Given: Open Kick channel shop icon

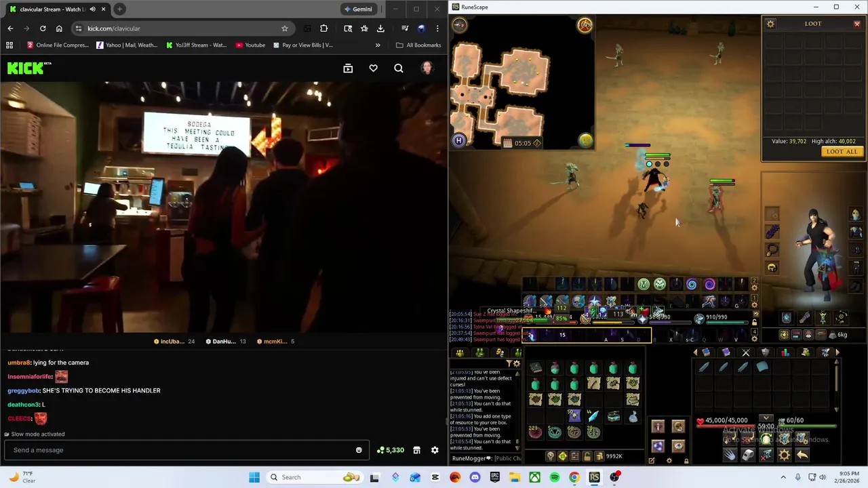Looking at the screenshot, I should pos(416,450).
